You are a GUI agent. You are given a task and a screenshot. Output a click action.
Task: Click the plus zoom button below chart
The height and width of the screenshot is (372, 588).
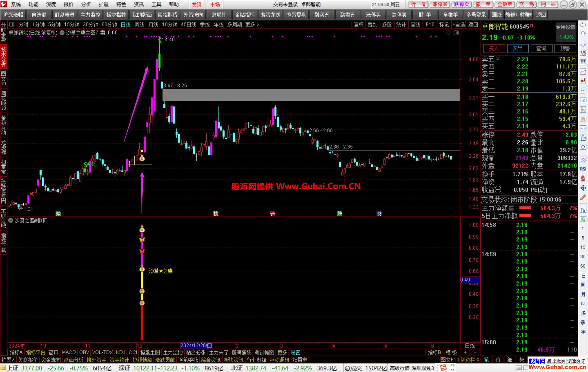click(x=465, y=352)
